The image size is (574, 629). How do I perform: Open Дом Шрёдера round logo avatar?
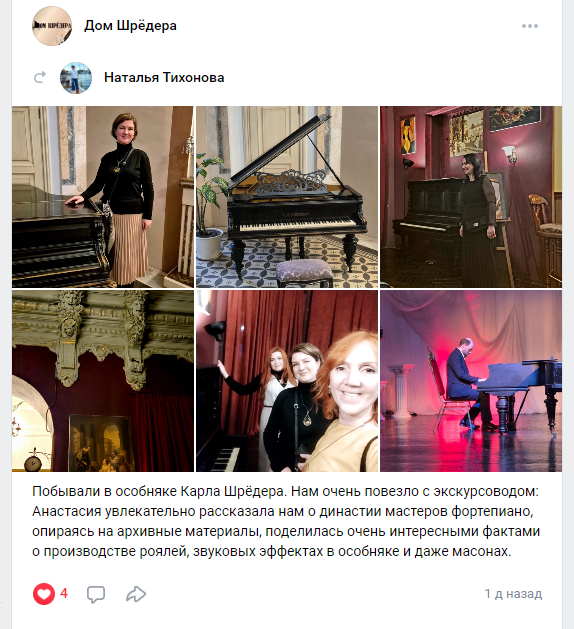52,26
